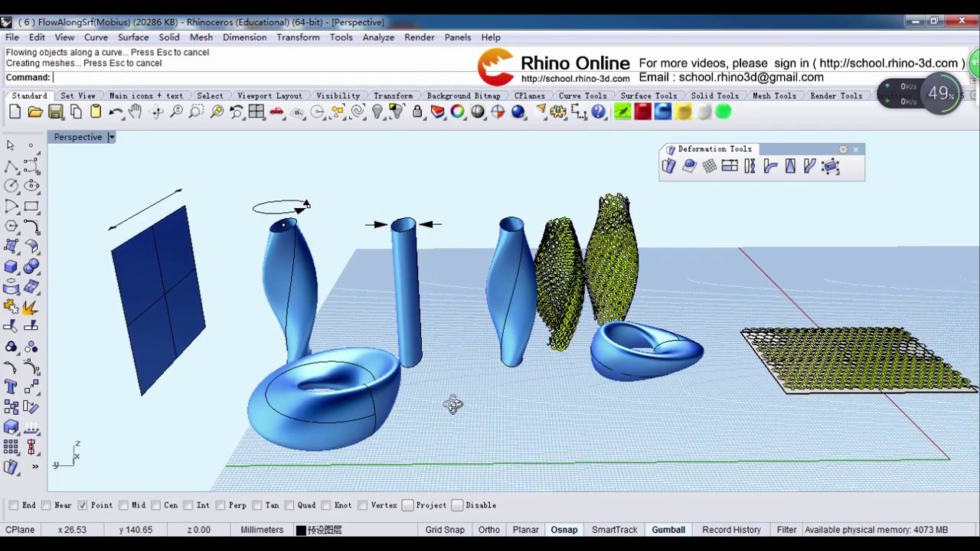Switch to the Set View toolbar tab
The height and width of the screenshot is (551, 980).
click(78, 96)
